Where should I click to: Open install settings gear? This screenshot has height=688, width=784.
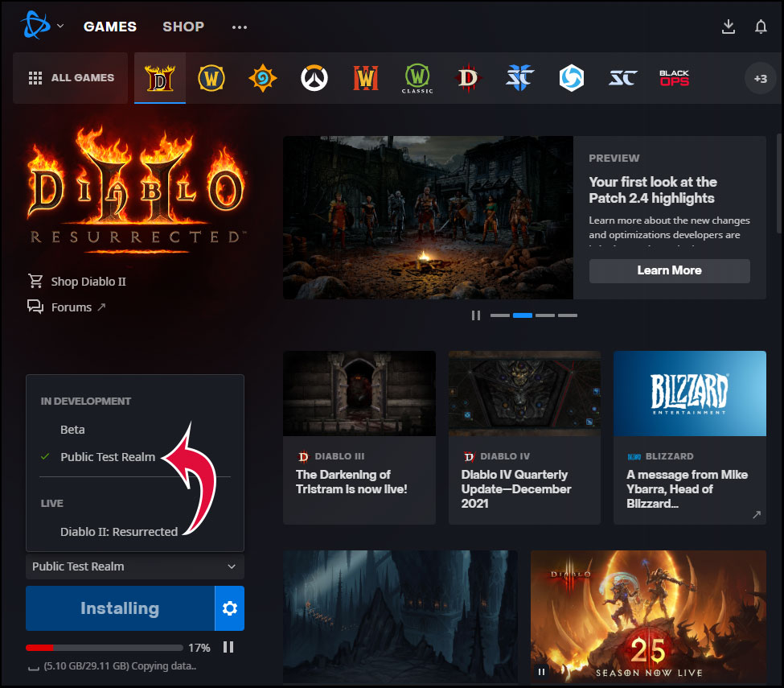point(229,608)
